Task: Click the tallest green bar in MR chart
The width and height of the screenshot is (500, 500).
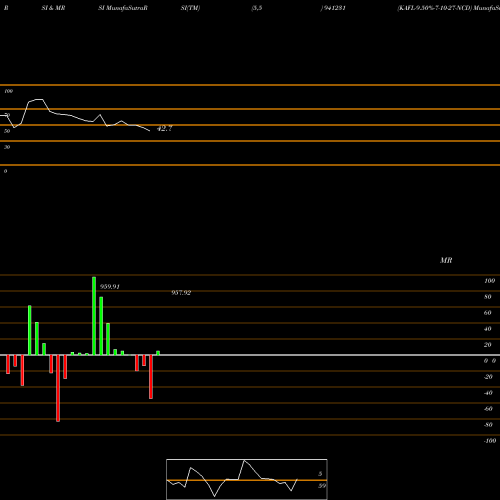Action: (94, 316)
